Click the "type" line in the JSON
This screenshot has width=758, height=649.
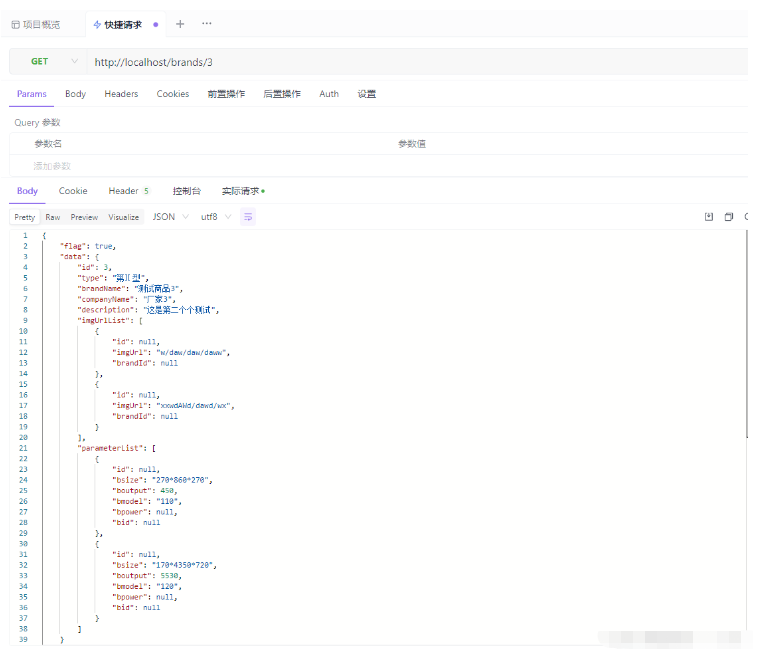(x=113, y=278)
